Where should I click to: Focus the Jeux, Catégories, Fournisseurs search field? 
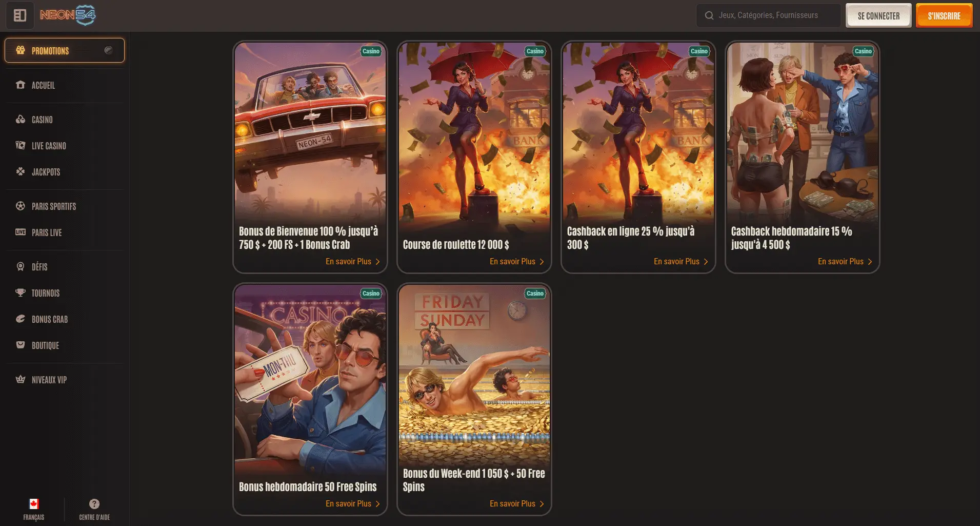[768, 15]
